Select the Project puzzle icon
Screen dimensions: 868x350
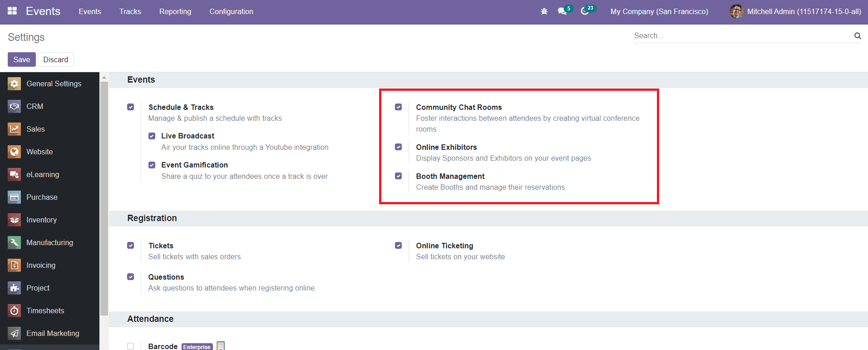pyautogui.click(x=14, y=288)
